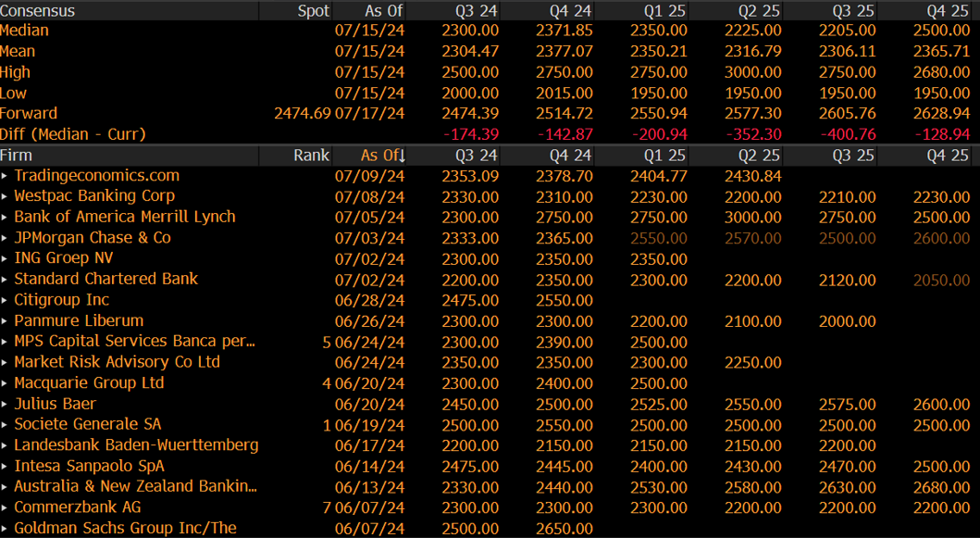
Task: Open Landesbank Baden-Wuerttemberg firm name
Action: click(x=136, y=444)
